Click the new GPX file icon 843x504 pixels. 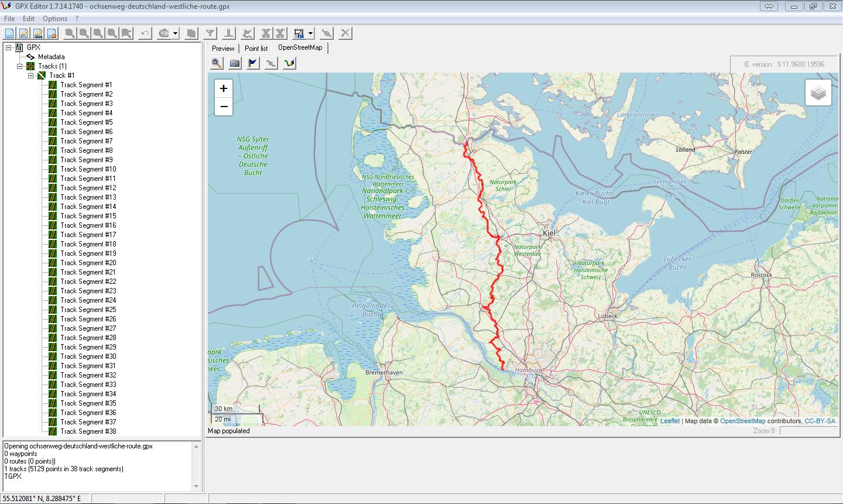(9, 33)
